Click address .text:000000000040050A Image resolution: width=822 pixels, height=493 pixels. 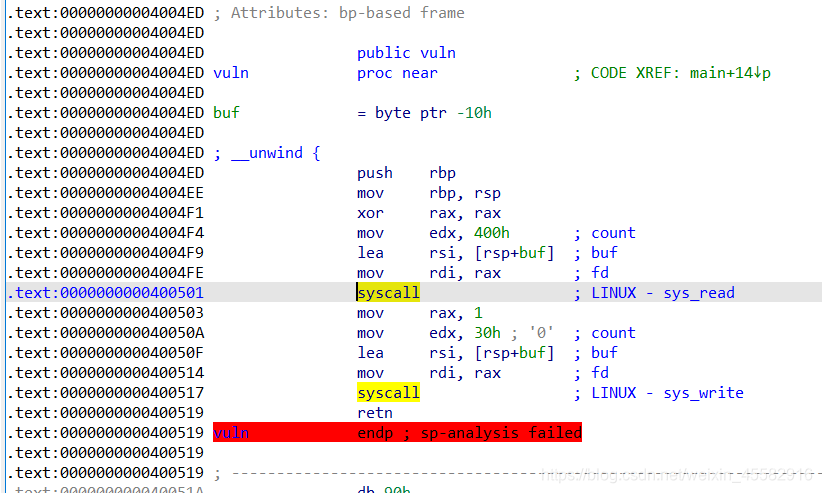coord(105,333)
